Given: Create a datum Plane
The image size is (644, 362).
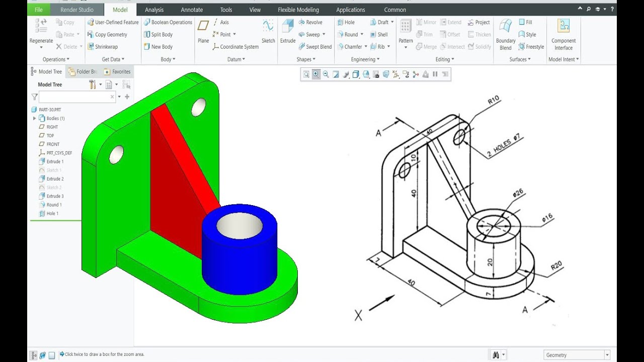Looking at the screenshot, I should (x=203, y=31).
